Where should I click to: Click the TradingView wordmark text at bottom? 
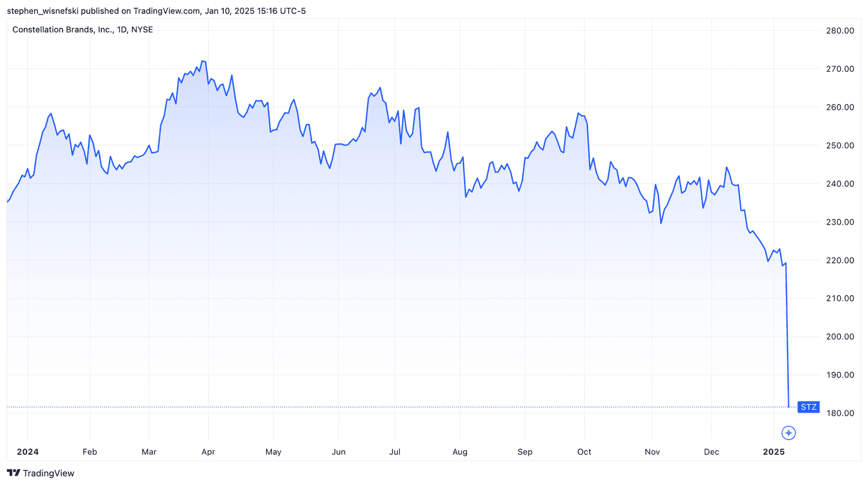(49, 473)
